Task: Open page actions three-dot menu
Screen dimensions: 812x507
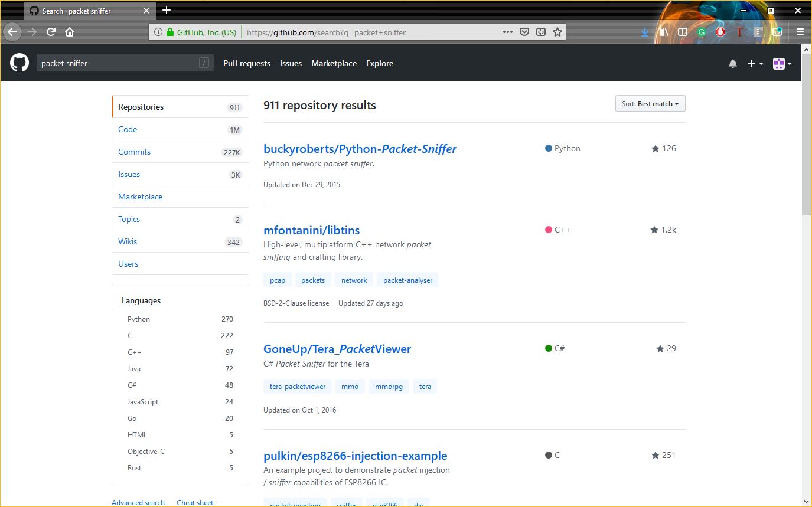Action: 508,32
